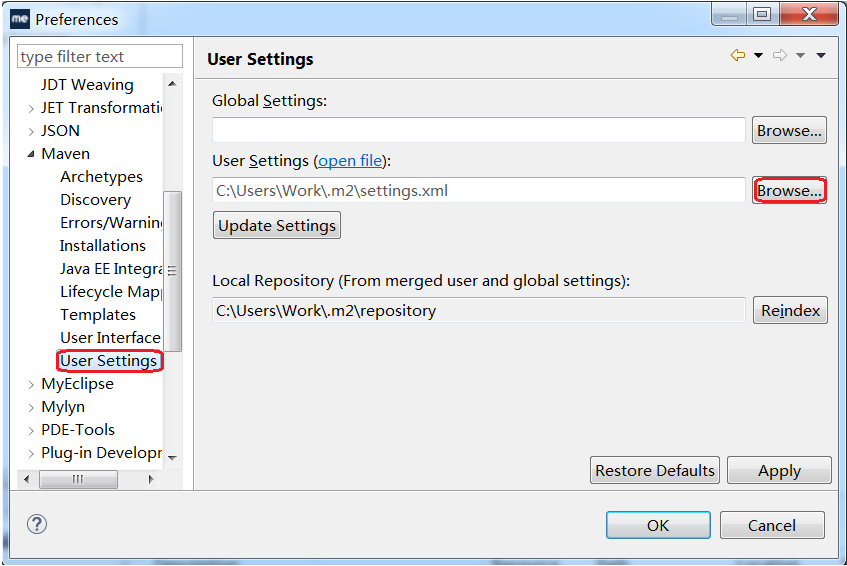Expand the Mylyn tree node
Image resolution: width=847 pixels, height=566 pixels.
click(31, 408)
